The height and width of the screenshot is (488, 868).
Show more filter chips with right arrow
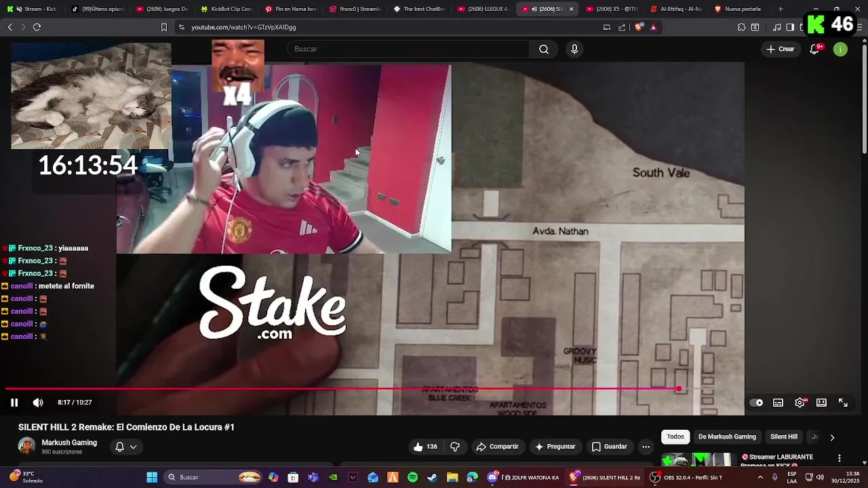832,438
